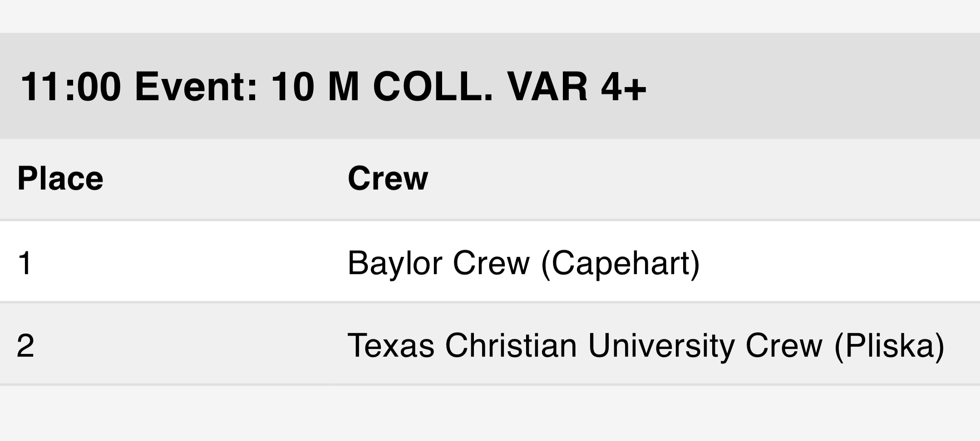Open Texas Christian University Crew (Pliska) entry

(x=646, y=346)
